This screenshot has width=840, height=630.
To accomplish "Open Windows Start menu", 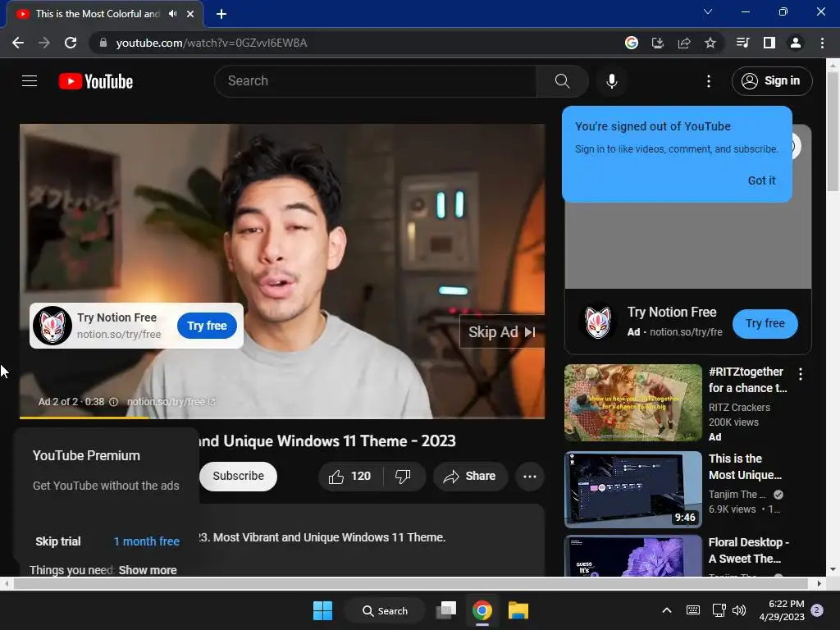I will 322,610.
